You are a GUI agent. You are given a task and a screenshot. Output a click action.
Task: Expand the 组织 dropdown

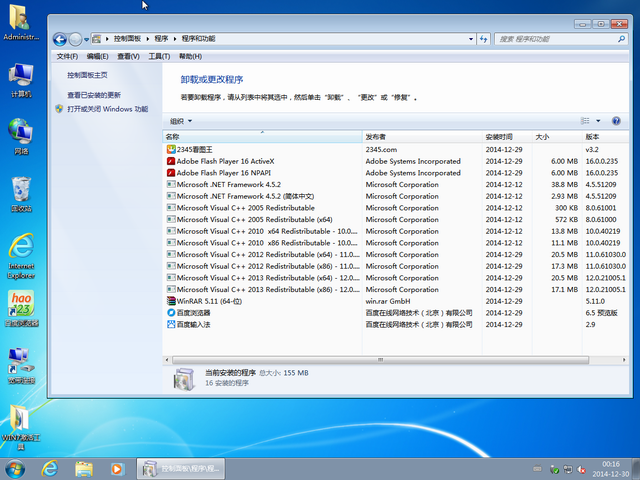pyautogui.click(x=181, y=121)
